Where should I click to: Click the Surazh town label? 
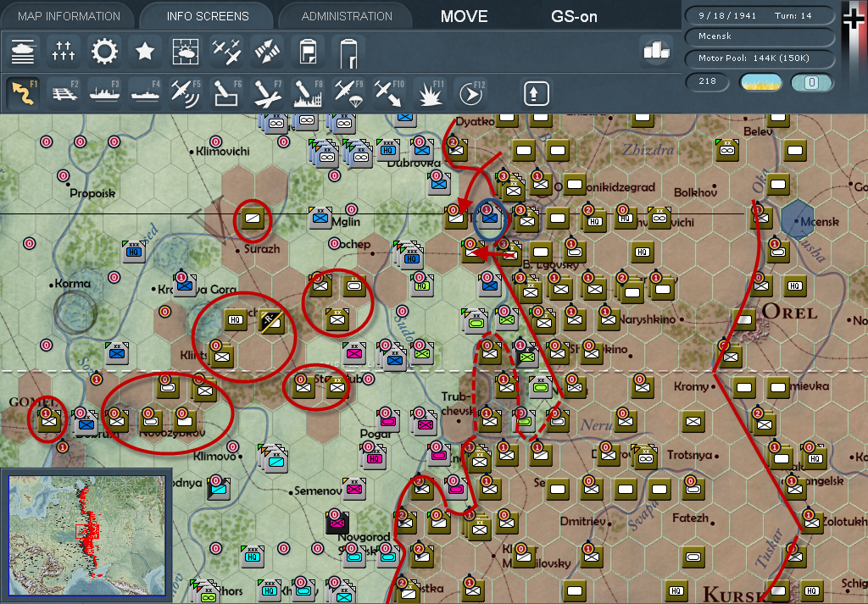coord(262,249)
